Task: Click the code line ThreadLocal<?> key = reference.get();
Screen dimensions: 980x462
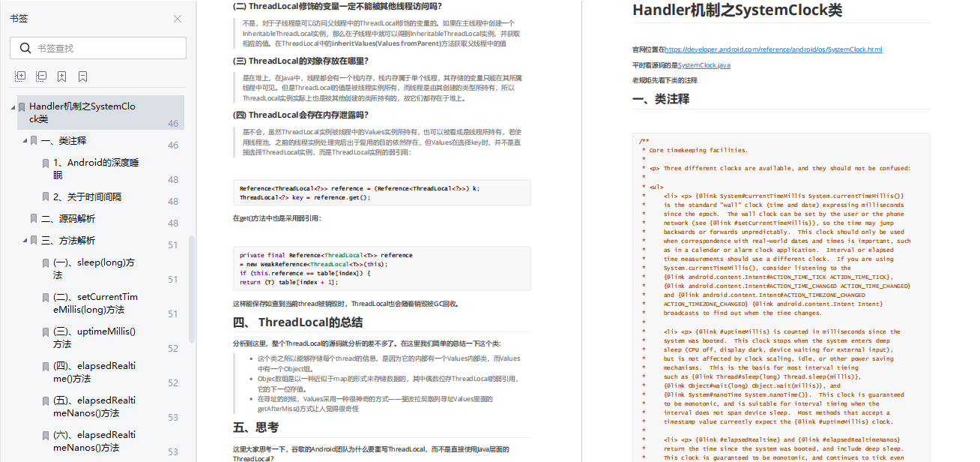Action: pyautogui.click(x=305, y=197)
